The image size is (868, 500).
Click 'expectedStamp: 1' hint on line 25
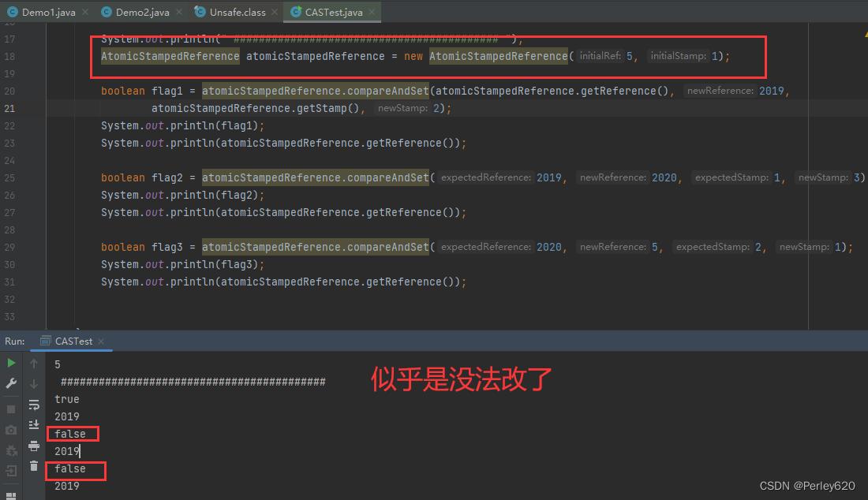737,177
